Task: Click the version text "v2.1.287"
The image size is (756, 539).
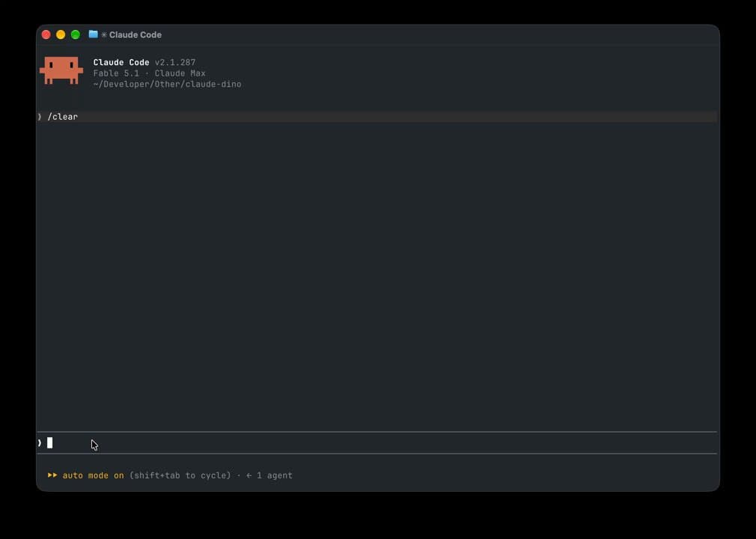Action: pos(175,62)
